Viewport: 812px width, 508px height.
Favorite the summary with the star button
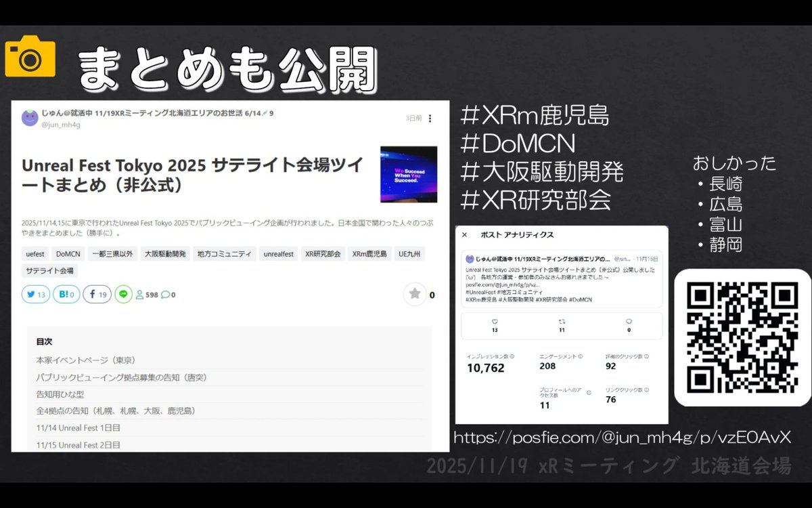[415, 294]
